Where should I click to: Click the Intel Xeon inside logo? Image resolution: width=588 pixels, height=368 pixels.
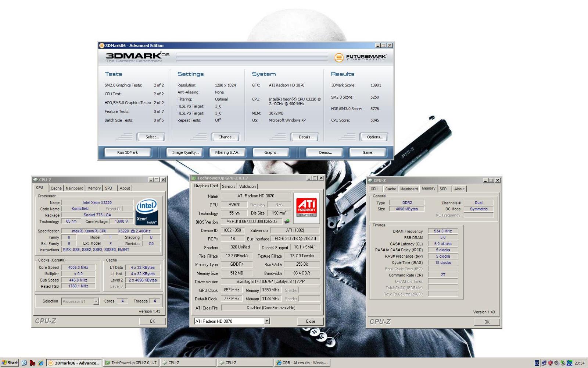click(x=147, y=212)
